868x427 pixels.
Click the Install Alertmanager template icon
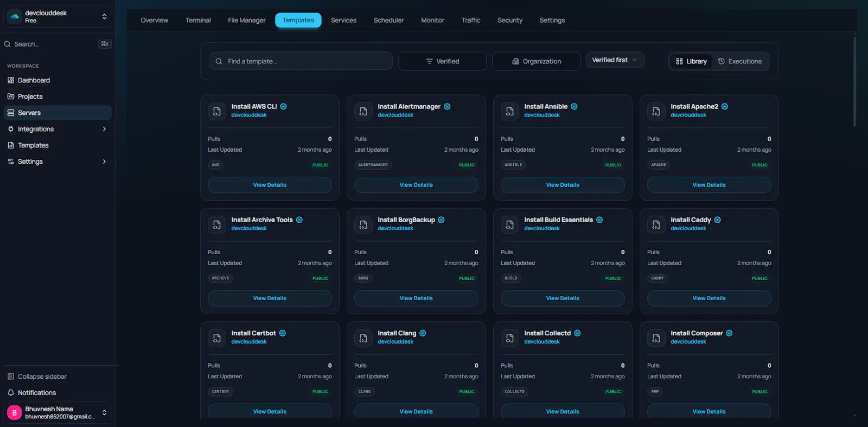[x=363, y=111]
